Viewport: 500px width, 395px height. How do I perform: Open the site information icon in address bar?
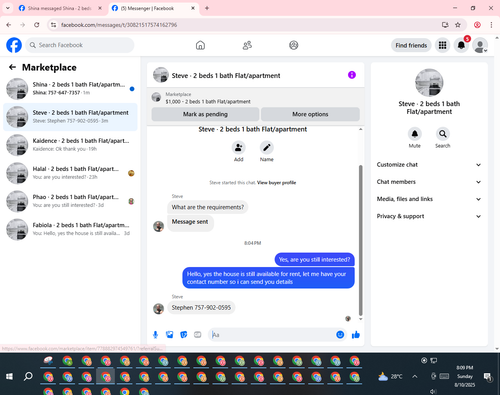coord(53,25)
